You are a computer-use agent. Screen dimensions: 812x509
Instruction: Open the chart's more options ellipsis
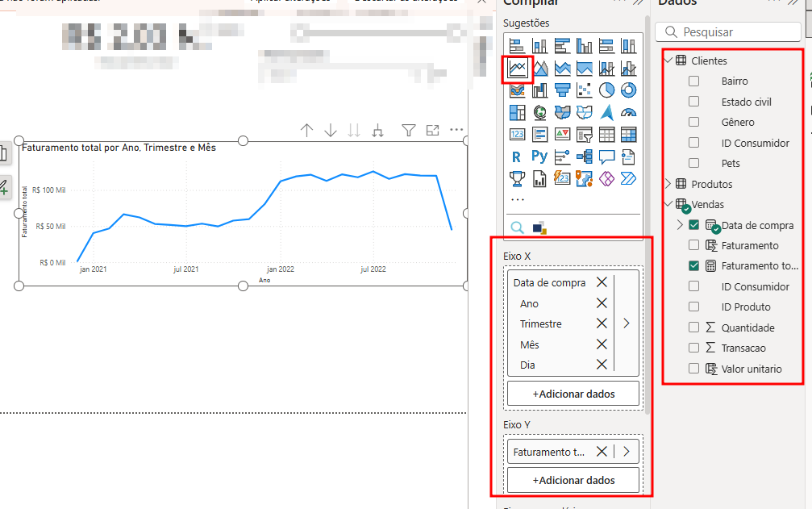[x=456, y=130]
